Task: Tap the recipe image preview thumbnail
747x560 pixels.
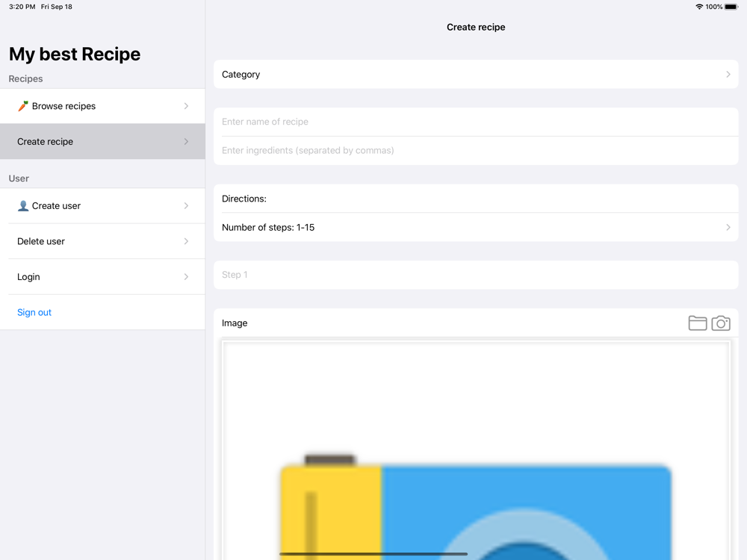Action: 476,450
